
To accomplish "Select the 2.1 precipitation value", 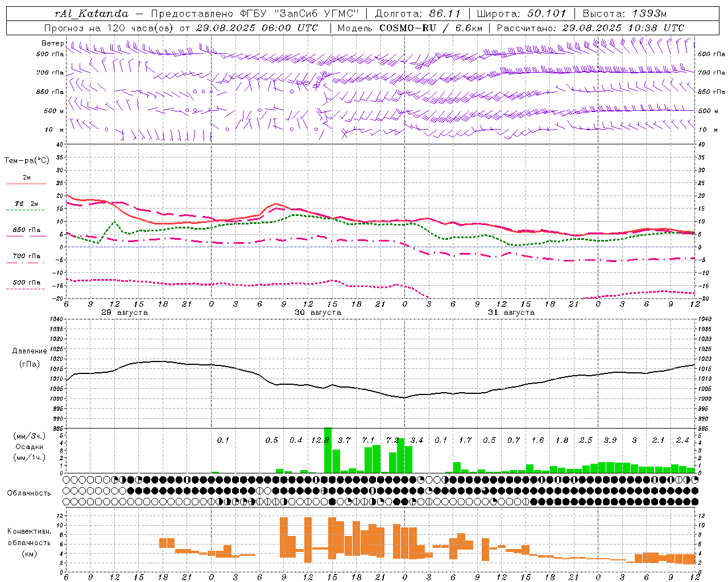I will click(x=659, y=440).
